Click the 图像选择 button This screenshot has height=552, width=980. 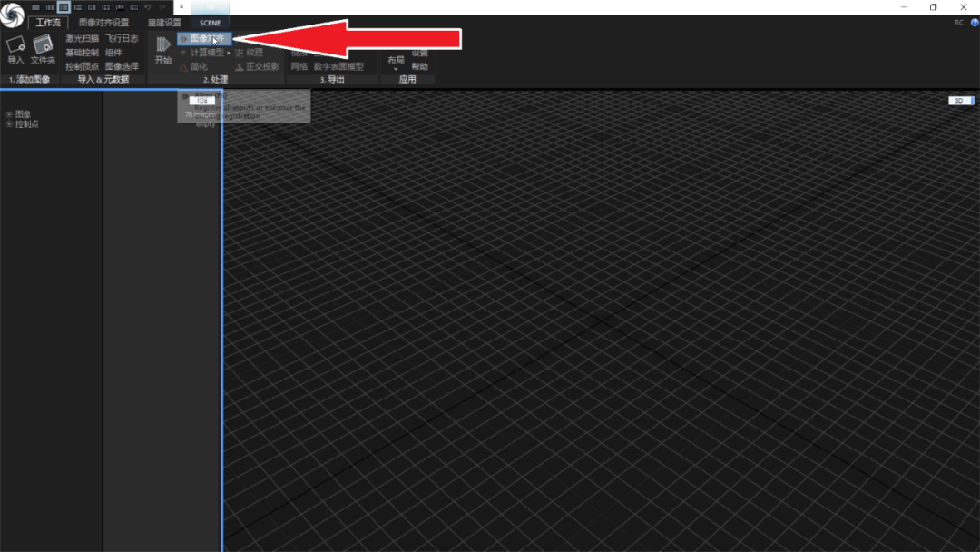pos(122,66)
